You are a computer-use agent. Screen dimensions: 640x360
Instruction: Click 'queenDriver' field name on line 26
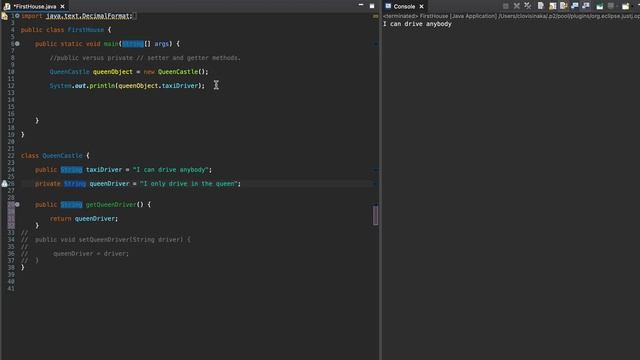point(109,184)
